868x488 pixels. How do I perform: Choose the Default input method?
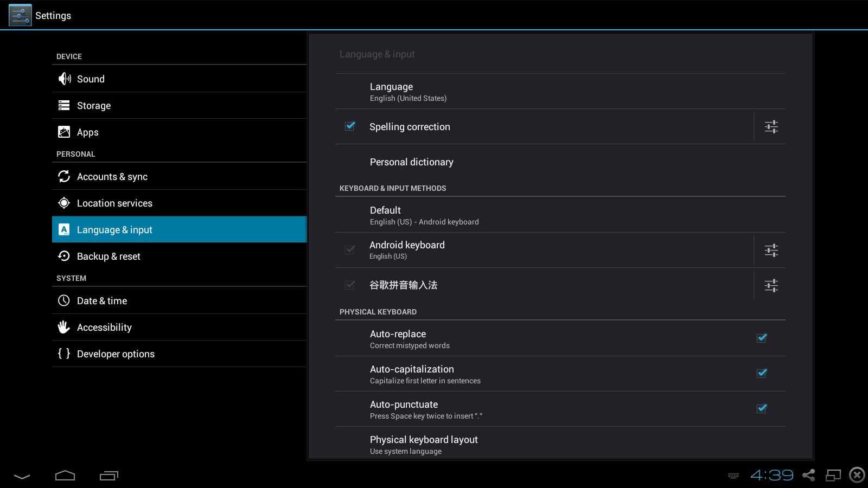[560, 215]
